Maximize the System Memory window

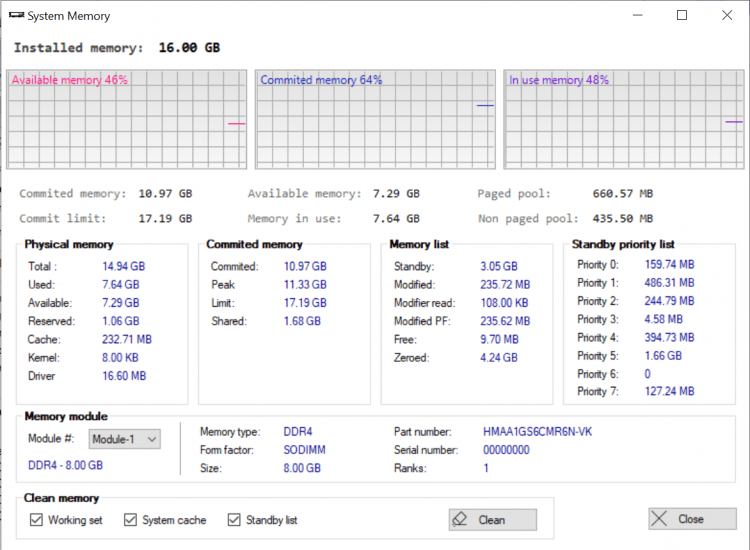point(682,16)
